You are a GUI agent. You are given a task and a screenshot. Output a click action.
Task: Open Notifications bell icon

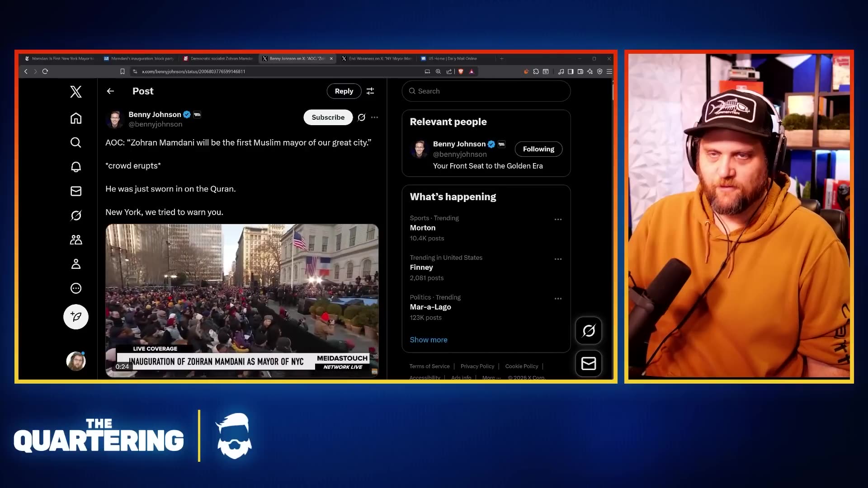click(76, 167)
